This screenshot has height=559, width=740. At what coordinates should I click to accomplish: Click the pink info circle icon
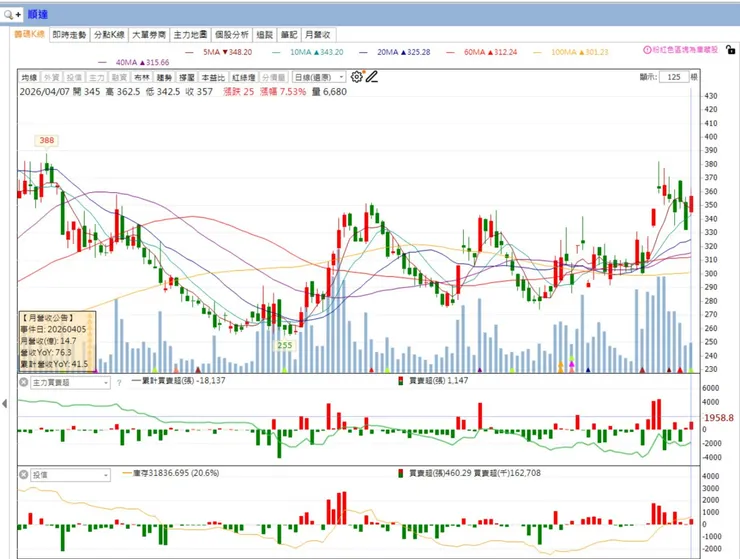click(647, 50)
